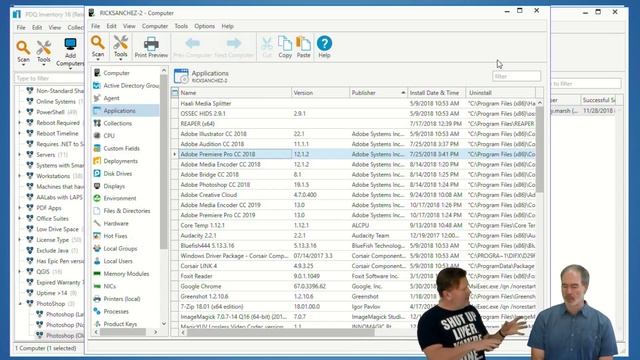Sort by Name column header
The image size is (640, 360).
click(x=235, y=93)
